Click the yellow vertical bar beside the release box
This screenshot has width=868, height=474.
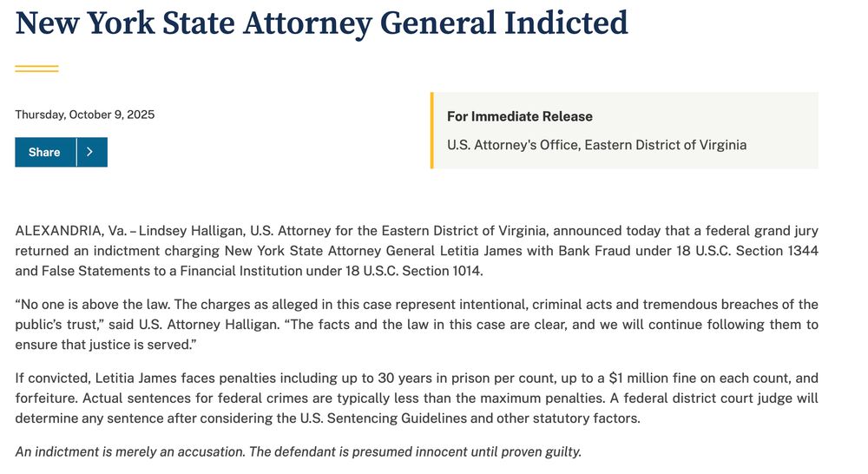pyautogui.click(x=431, y=130)
